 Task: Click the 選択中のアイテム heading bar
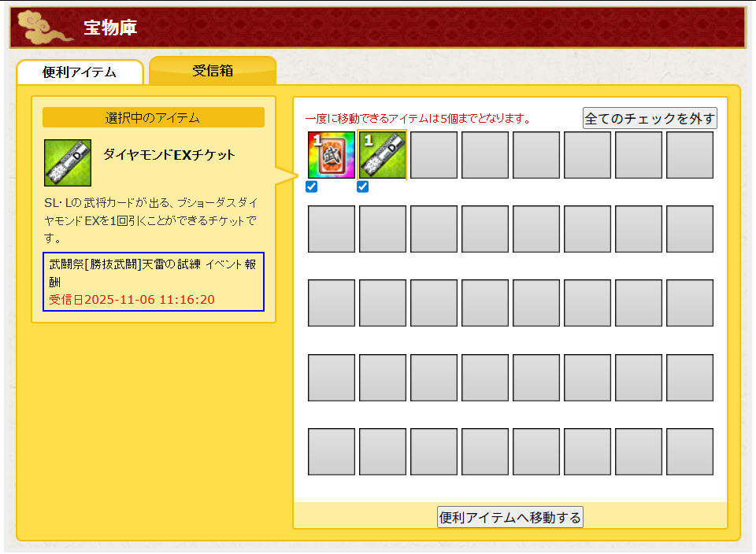(153, 118)
